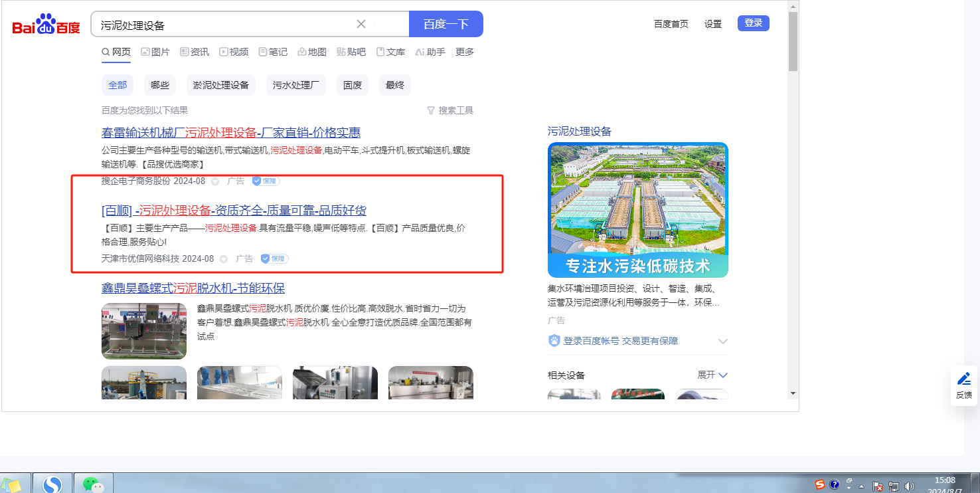
Task: Open the 笔记 tab
Action: click(273, 52)
